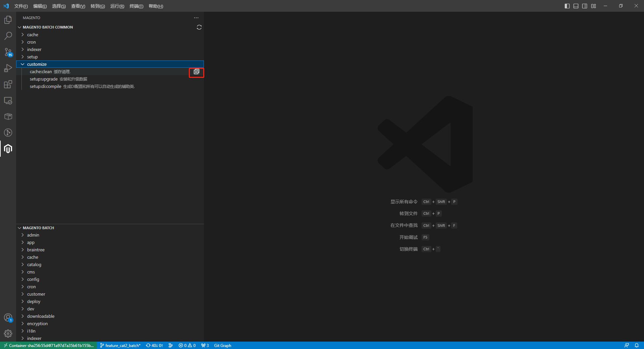Toggle the secondary side bar layout icon

pyautogui.click(x=585, y=6)
